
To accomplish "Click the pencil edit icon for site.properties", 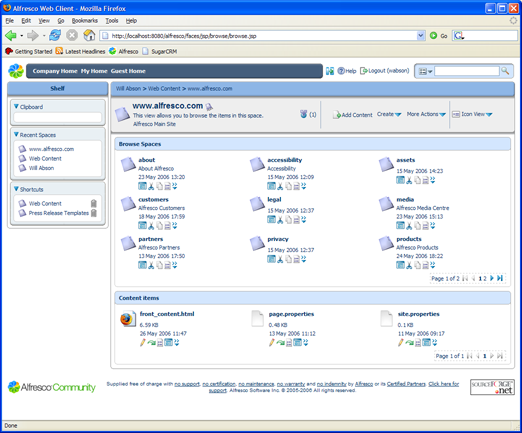I will [401, 342].
